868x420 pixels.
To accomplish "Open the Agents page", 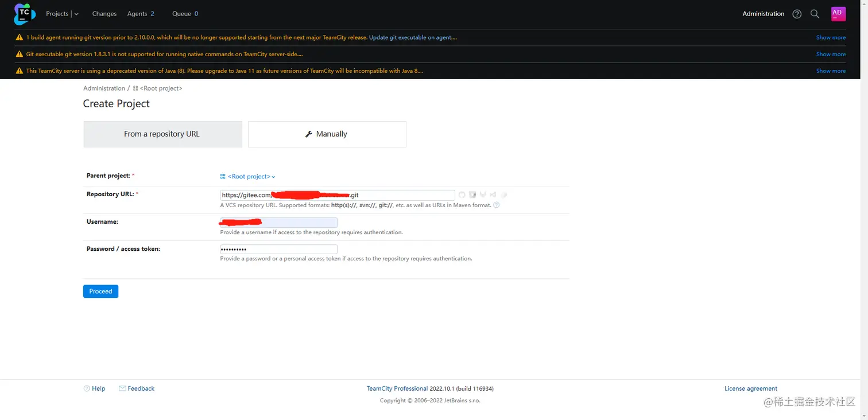I will pos(137,14).
